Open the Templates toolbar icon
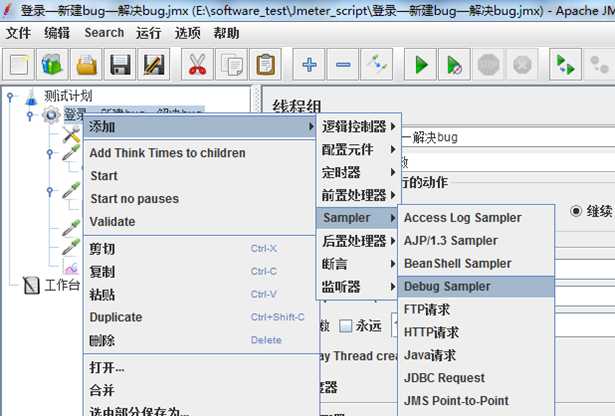Screen dimensions: 615x416 [52, 65]
